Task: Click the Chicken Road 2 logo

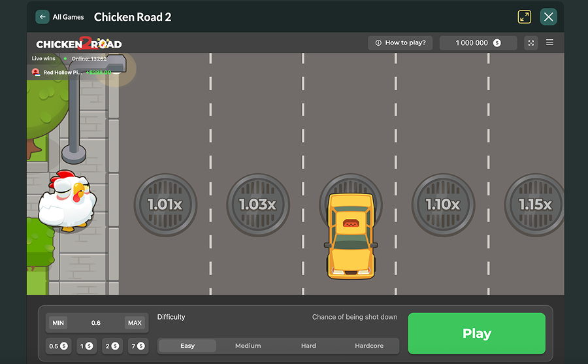Action: point(79,44)
